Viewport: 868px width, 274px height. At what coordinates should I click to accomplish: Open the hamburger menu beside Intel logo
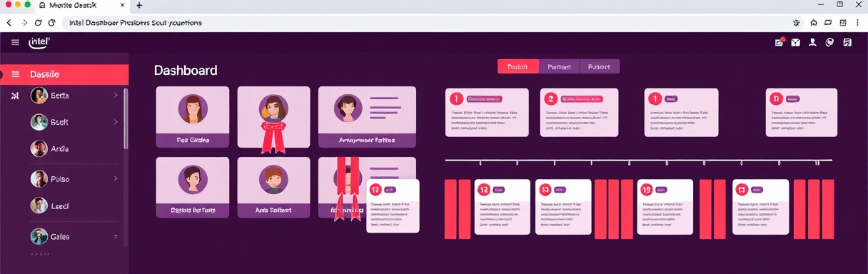[15, 42]
